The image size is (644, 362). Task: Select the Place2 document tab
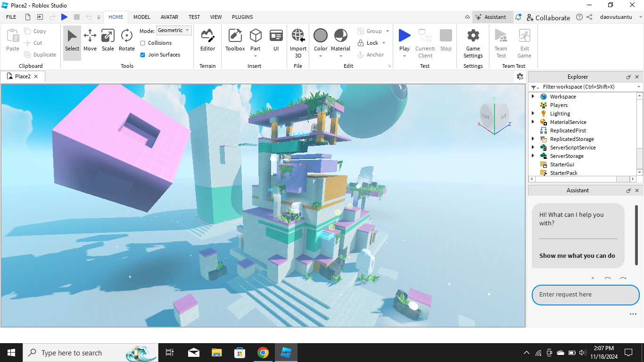click(23, 76)
